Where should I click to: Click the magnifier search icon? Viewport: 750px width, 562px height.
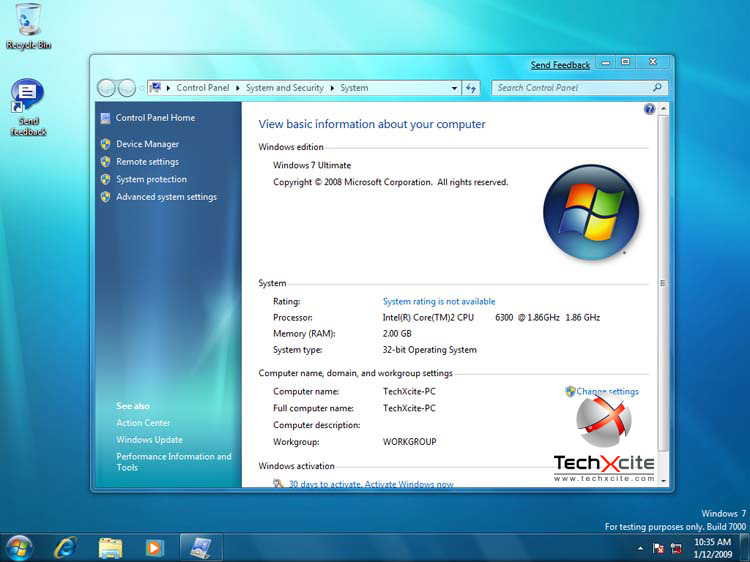[x=657, y=88]
